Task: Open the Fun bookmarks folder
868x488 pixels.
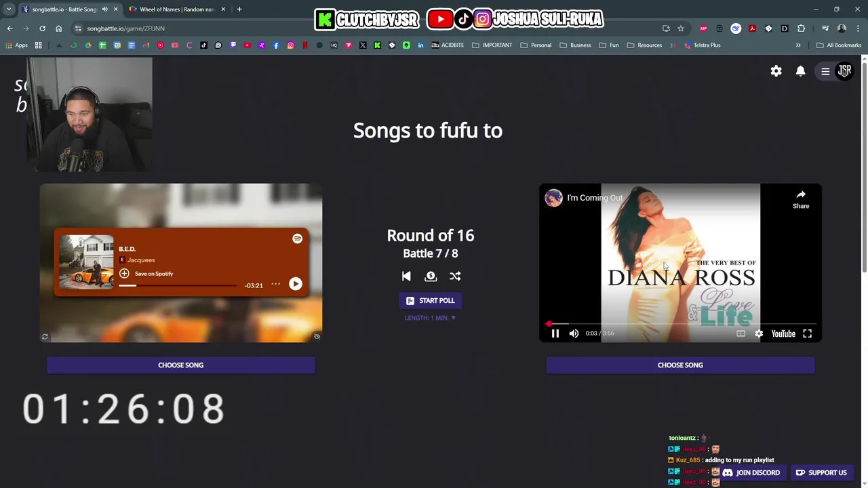Action: tap(609, 45)
